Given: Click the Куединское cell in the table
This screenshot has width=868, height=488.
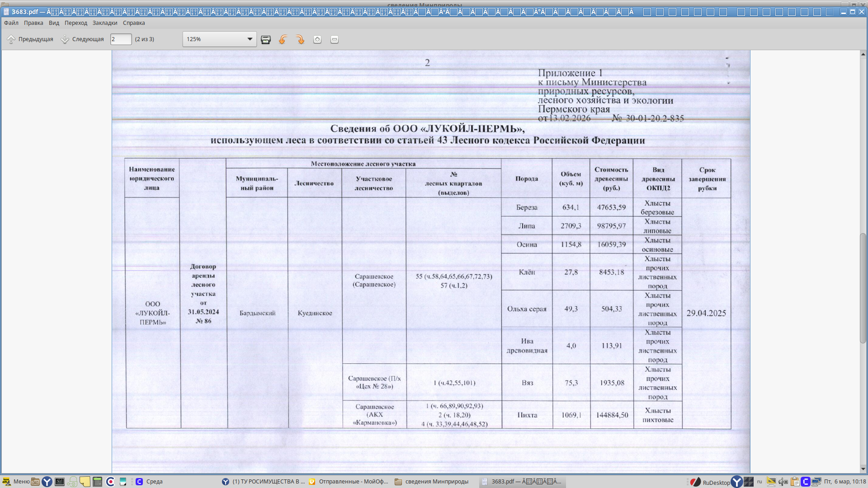Looking at the screenshot, I should click(x=315, y=313).
